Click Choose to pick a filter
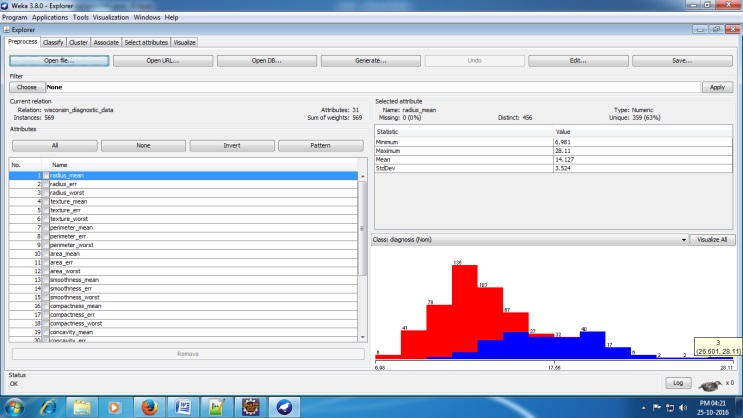Screen dimensions: 743x418 point(26,87)
